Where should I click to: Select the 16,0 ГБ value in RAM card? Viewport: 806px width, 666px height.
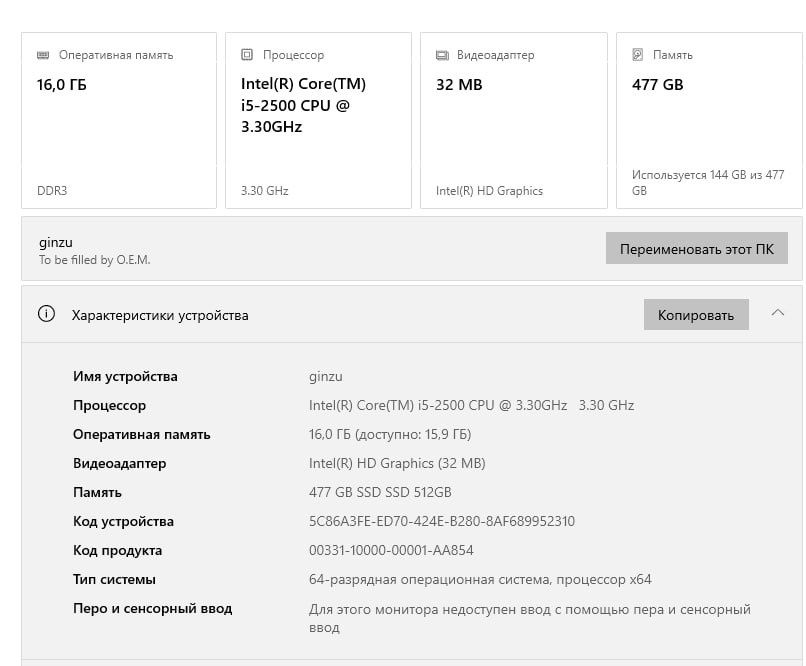(62, 85)
